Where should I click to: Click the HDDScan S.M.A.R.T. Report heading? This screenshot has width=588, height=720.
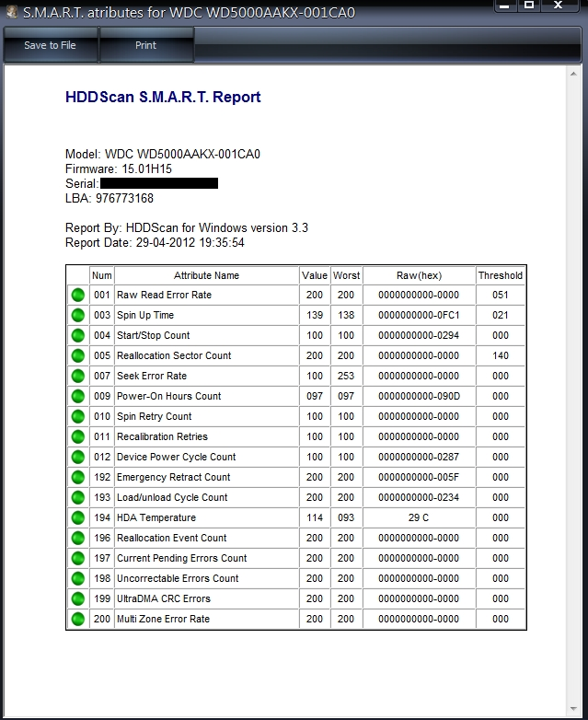pyautogui.click(x=163, y=97)
